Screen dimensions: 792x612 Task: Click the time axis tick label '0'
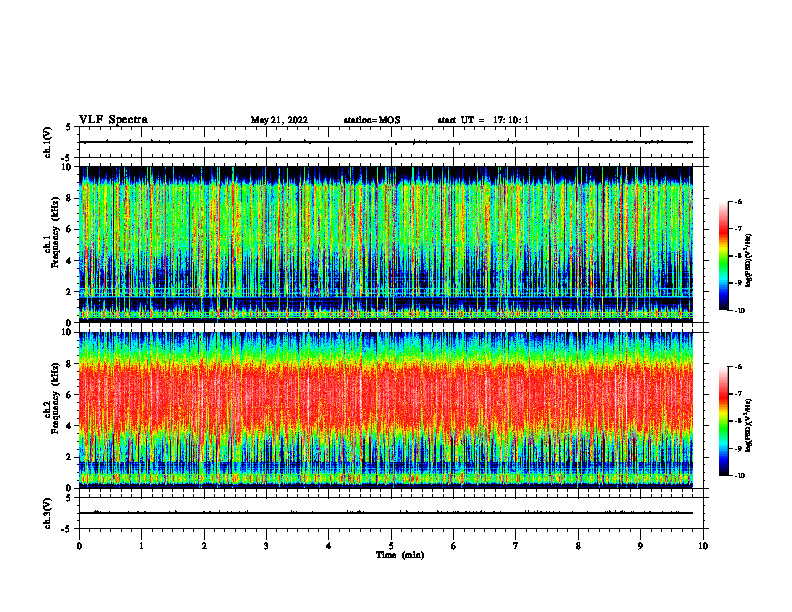coord(79,546)
